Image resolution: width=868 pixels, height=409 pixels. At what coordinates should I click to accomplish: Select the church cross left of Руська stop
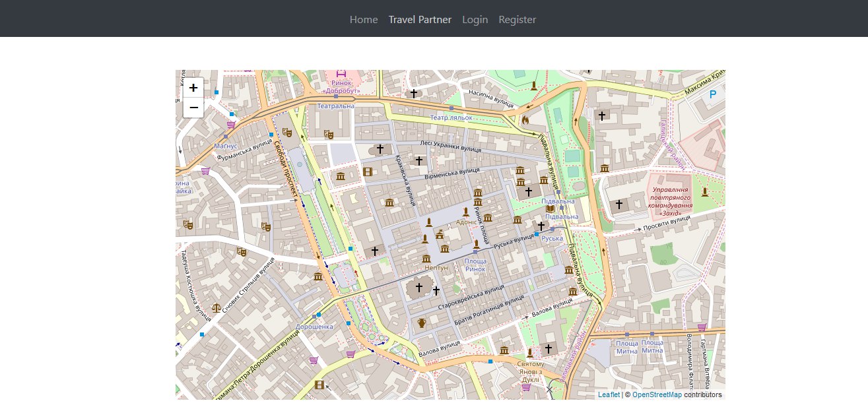pos(541,226)
